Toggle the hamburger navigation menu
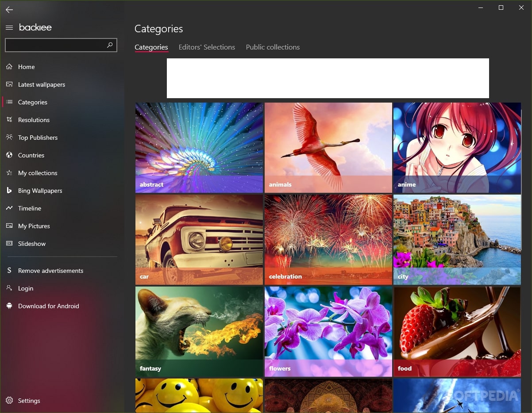 pyautogui.click(x=9, y=27)
